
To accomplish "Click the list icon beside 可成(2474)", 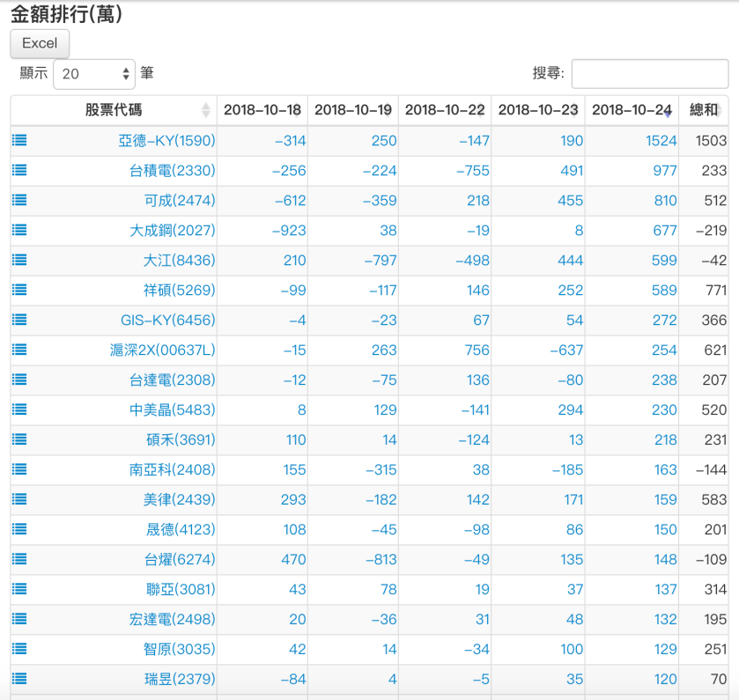I will pyautogui.click(x=18, y=200).
